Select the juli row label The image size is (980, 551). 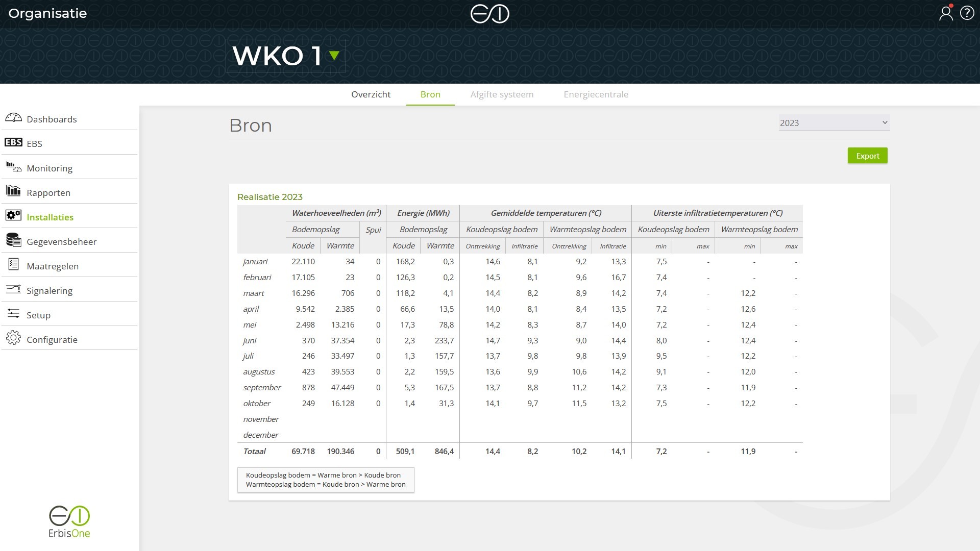(248, 356)
